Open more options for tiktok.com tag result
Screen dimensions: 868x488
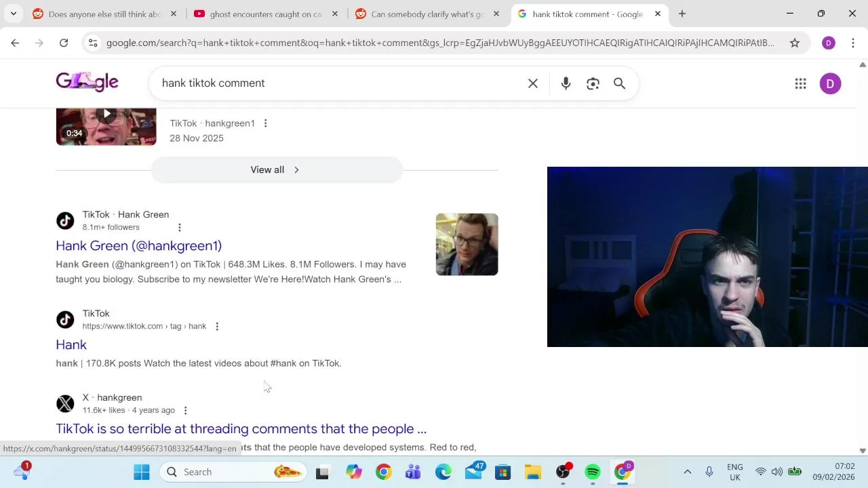click(216, 326)
